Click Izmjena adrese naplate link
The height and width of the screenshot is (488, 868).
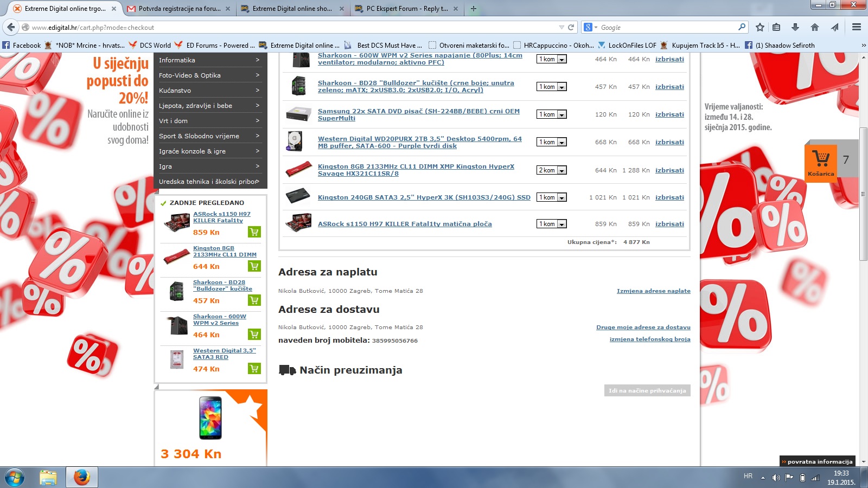click(x=654, y=291)
